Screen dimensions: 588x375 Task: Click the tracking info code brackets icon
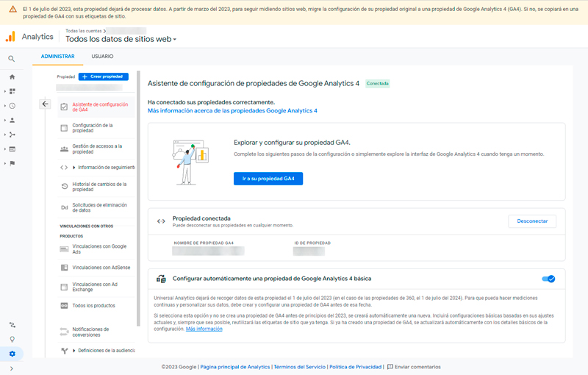coord(64,167)
